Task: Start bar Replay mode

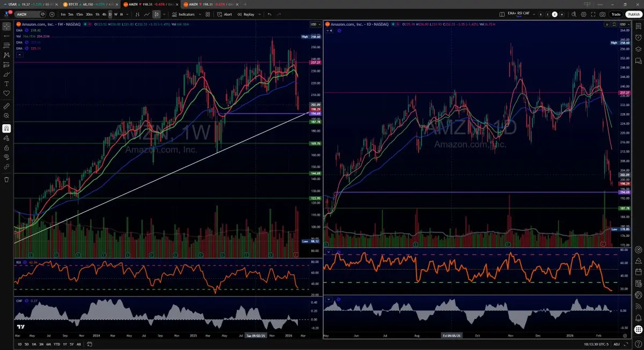Action: click(x=246, y=13)
